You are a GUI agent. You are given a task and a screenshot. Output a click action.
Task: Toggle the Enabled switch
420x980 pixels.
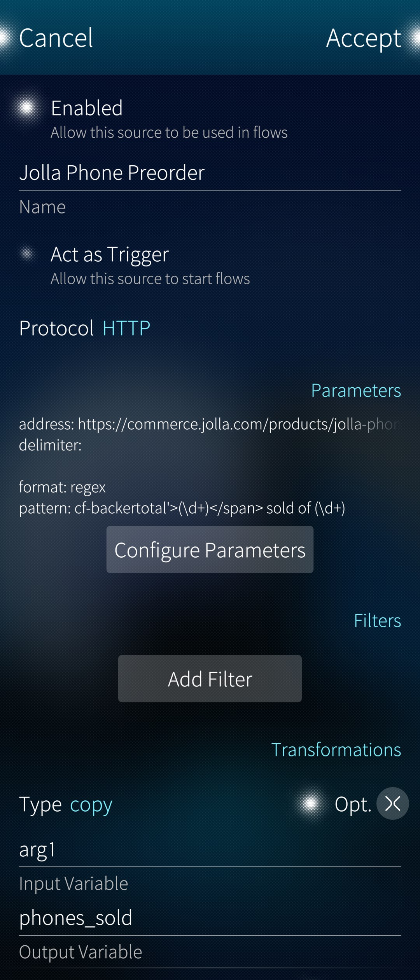[27, 108]
